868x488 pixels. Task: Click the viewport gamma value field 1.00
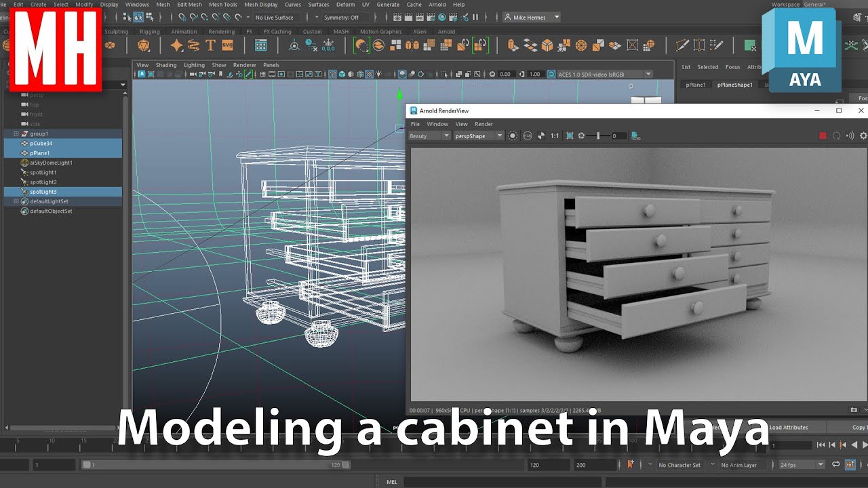point(534,74)
